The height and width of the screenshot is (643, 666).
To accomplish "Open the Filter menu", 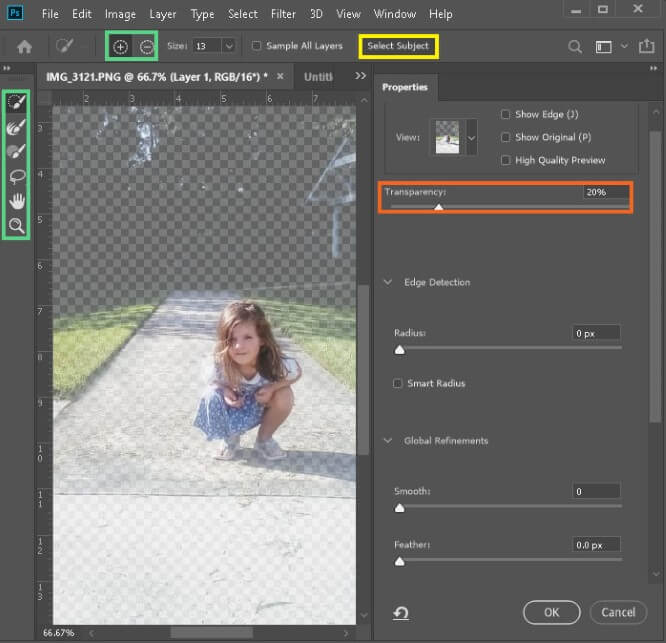I will (283, 15).
